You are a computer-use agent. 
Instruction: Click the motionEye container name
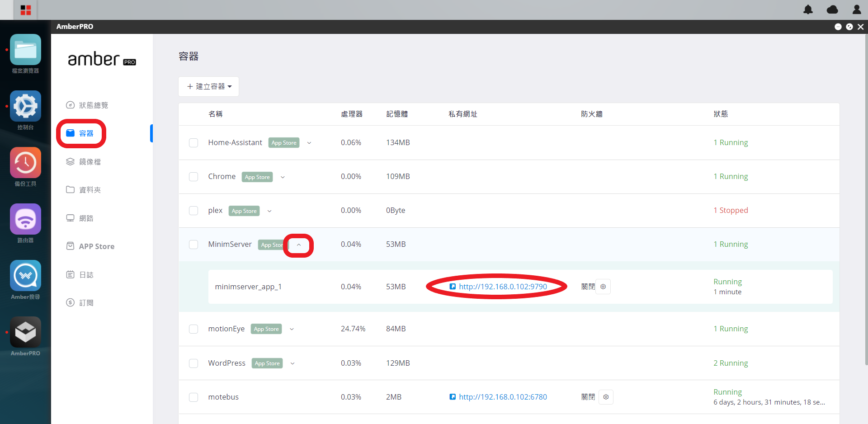point(226,329)
